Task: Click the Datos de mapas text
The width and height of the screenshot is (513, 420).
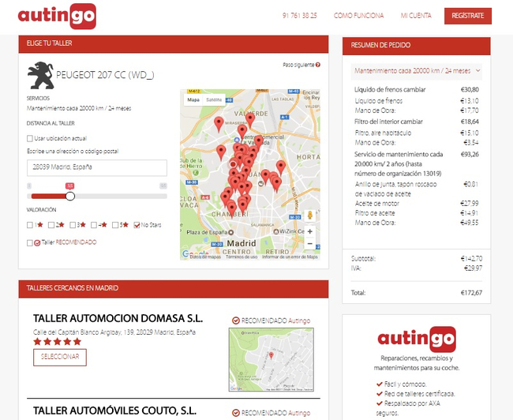Action: click(x=205, y=257)
